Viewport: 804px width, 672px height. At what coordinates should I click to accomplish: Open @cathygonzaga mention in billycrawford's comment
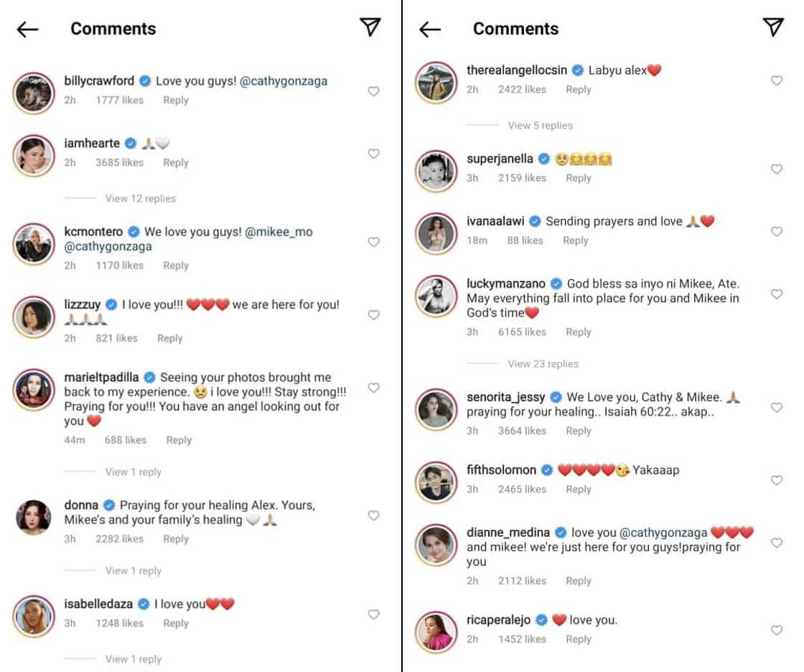pyautogui.click(x=283, y=81)
